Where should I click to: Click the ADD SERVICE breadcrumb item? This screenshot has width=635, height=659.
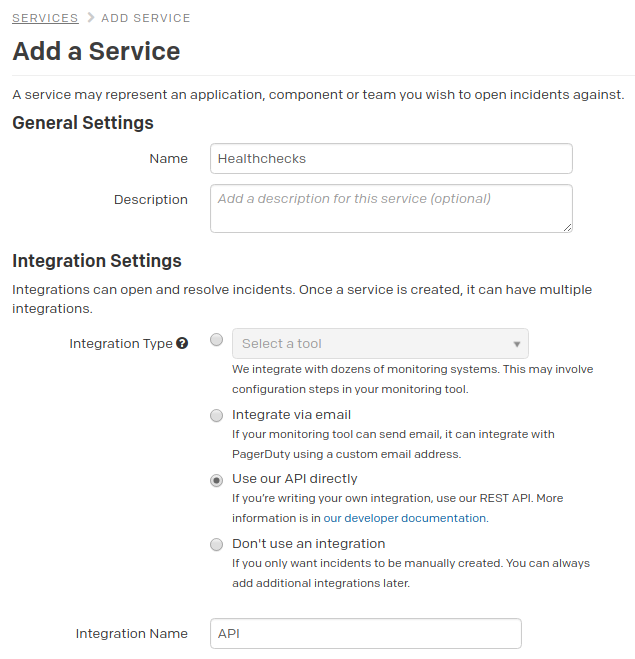145,18
